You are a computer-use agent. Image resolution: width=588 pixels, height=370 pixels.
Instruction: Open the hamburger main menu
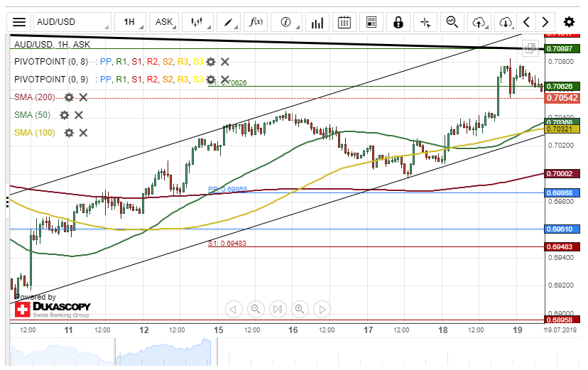pyautogui.click(x=19, y=22)
